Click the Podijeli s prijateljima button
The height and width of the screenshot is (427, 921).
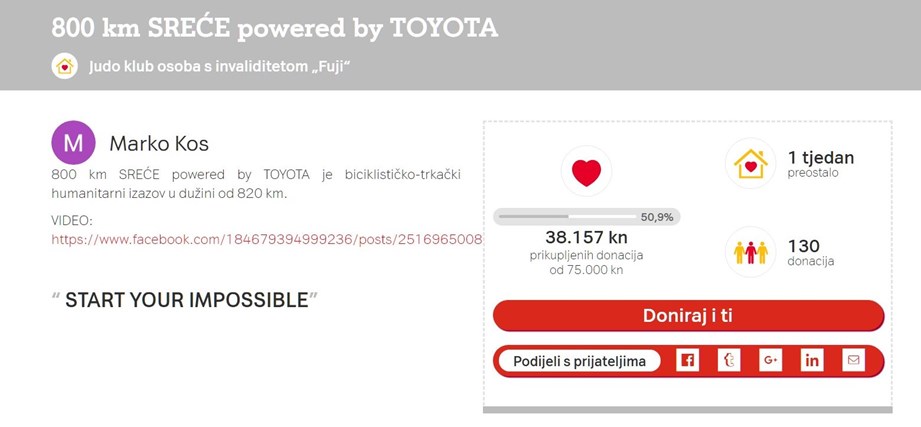(x=579, y=361)
